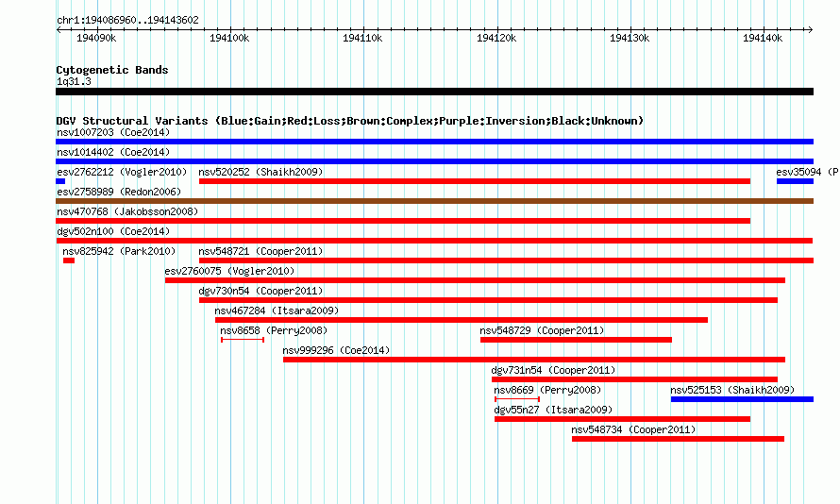
Task: Open the nsv525153 (Shaikh2009) label
Action: tap(732, 390)
